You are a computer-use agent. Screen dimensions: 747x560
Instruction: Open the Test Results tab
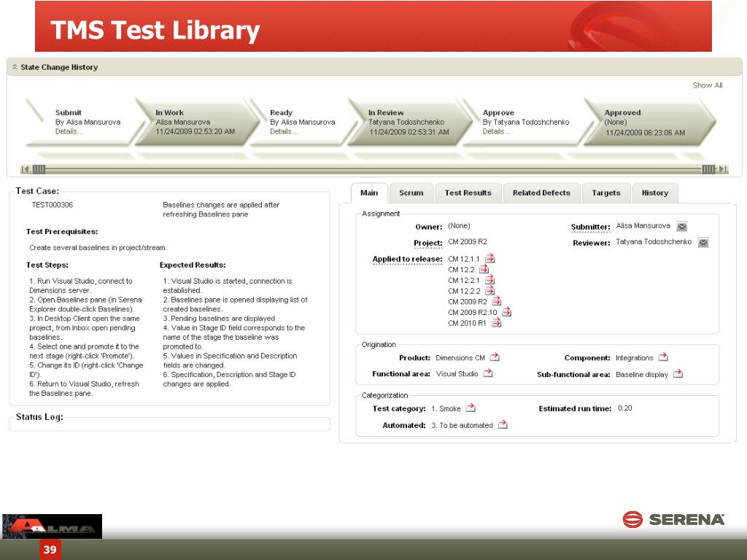[x=468, y=192]
